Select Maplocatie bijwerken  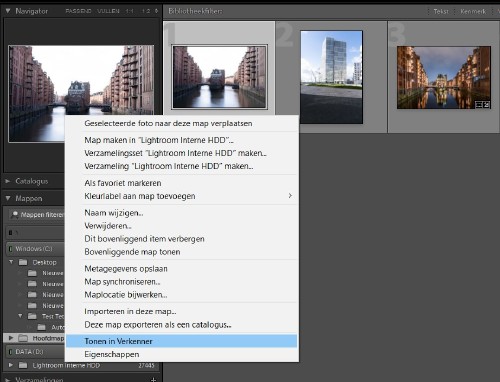coord(182,295)
